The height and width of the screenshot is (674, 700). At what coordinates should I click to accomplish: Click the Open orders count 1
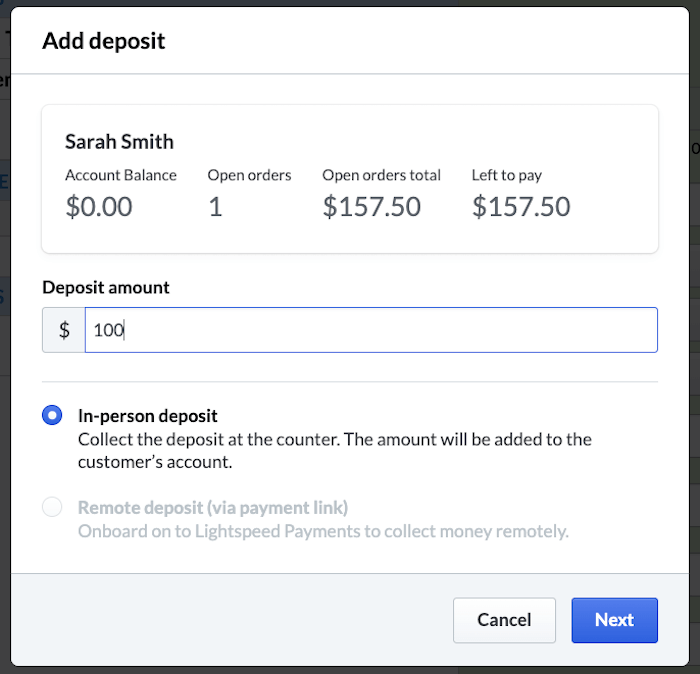click(x=215, y=207)
